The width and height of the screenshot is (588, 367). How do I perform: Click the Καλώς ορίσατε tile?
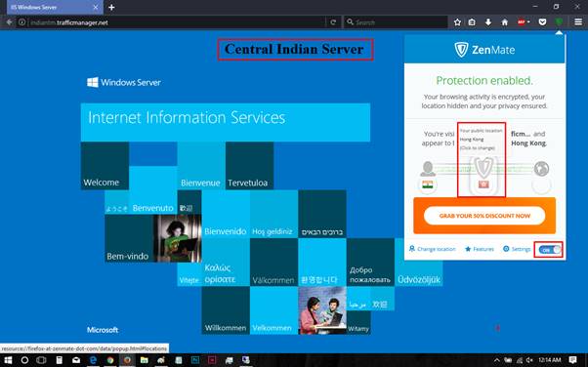(226, 262)
